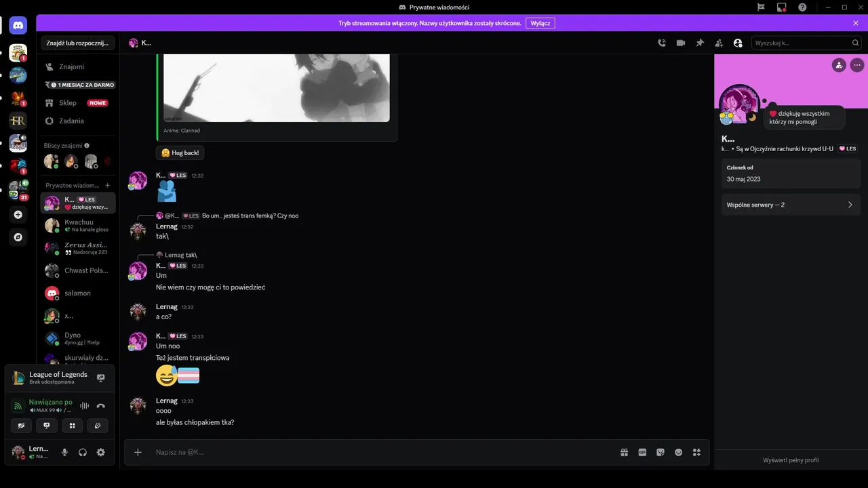Start a voice call with K...
This screenshot has width=868, height=488.
click(x=662, y=43)
